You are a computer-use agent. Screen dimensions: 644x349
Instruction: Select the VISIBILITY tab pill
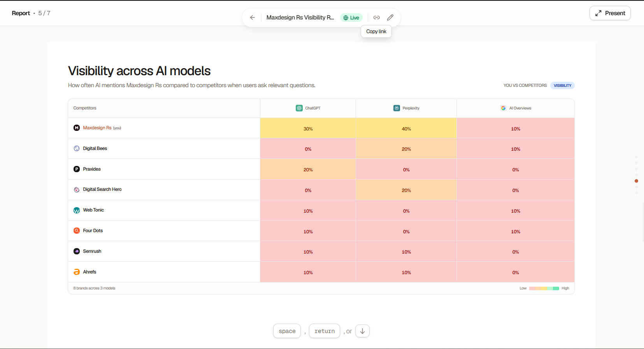click(562, 85)
